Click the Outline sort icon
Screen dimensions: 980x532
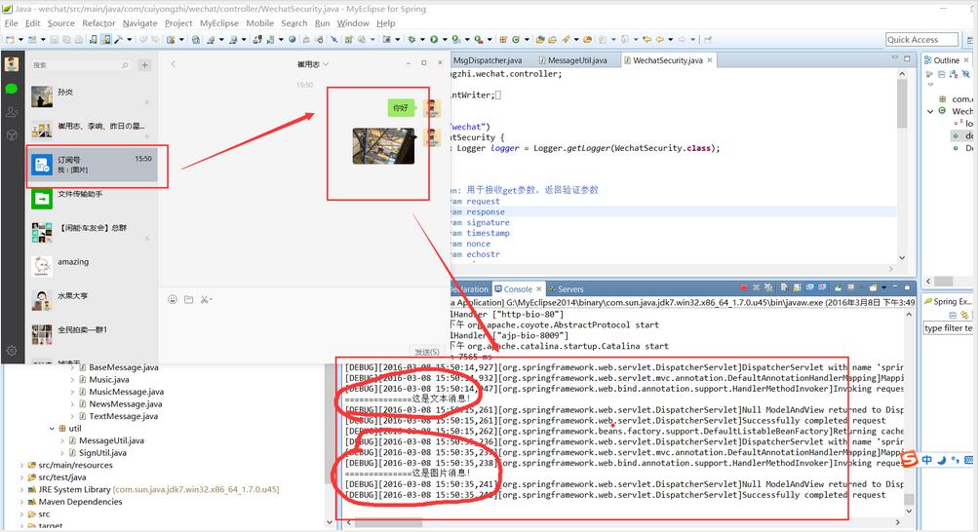coord(954,74)
